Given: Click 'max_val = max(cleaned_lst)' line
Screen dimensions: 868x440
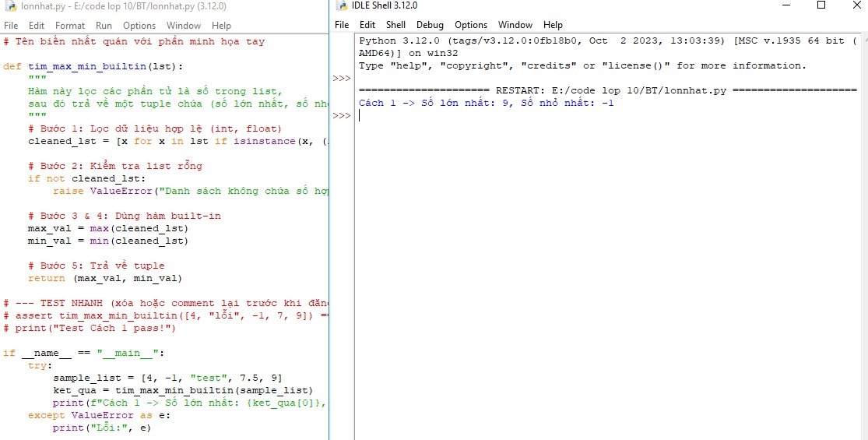Looking at the screenshot, I should (108, 228).
